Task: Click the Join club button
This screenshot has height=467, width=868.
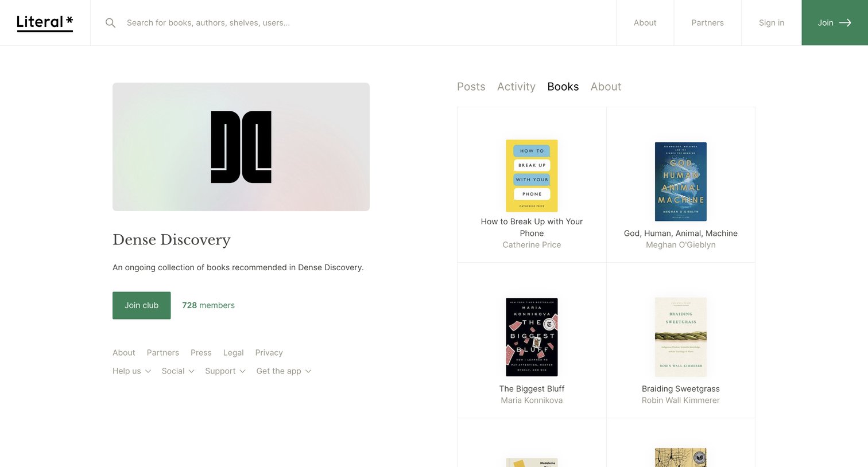Action: (x=142, y=305)
